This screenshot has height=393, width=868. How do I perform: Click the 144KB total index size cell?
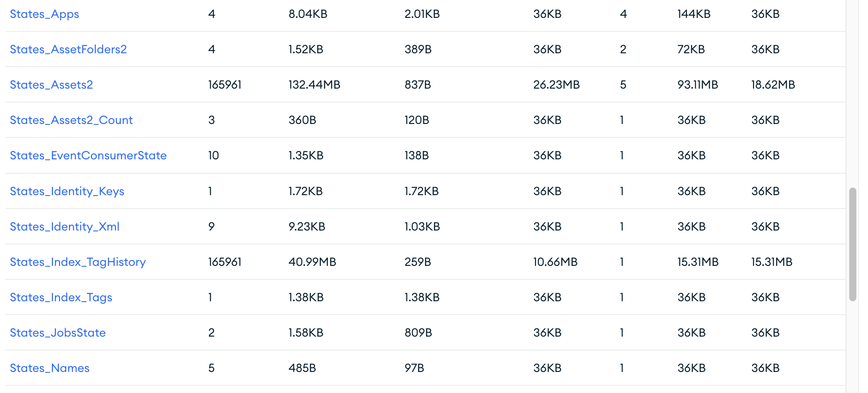pos(694,14)
